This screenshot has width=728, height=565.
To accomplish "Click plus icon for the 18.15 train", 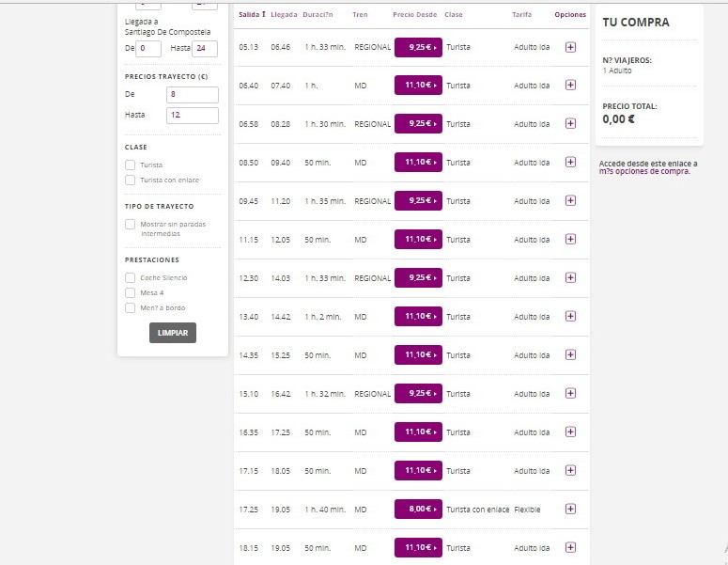I will point(570,547).
